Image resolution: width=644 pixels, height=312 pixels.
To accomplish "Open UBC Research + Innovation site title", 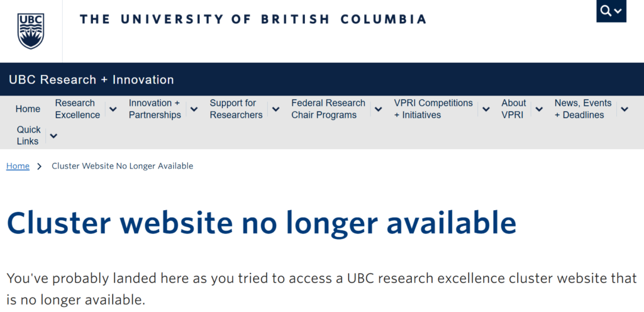I will pyautogui.click(x=91, y=80).
